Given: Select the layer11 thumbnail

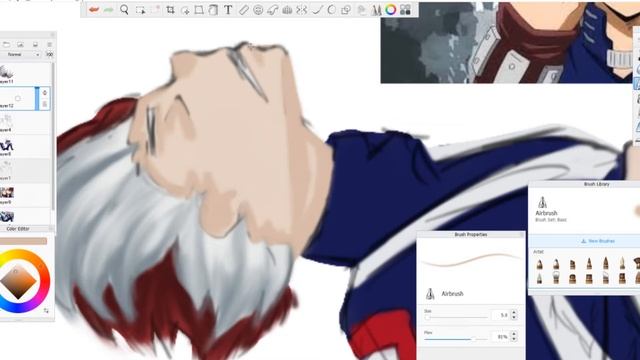Looking at the screenshot, I should [x=7, y=73].
